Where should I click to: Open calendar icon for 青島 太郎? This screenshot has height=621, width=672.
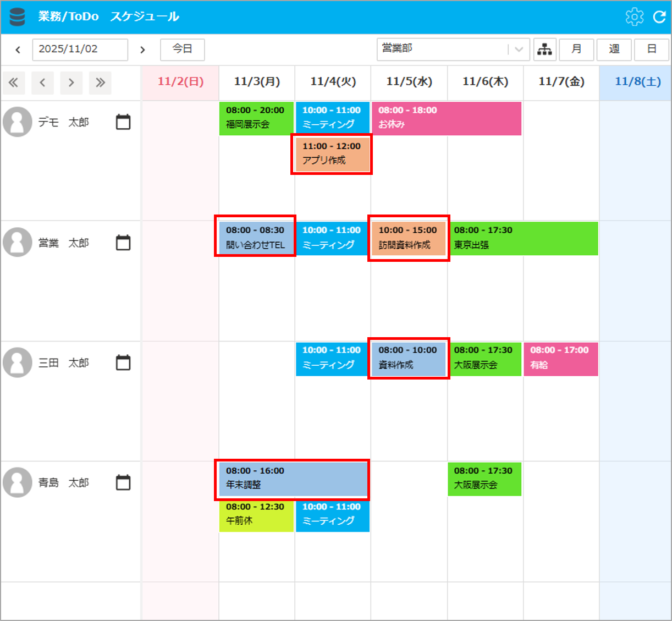[123, 482]
